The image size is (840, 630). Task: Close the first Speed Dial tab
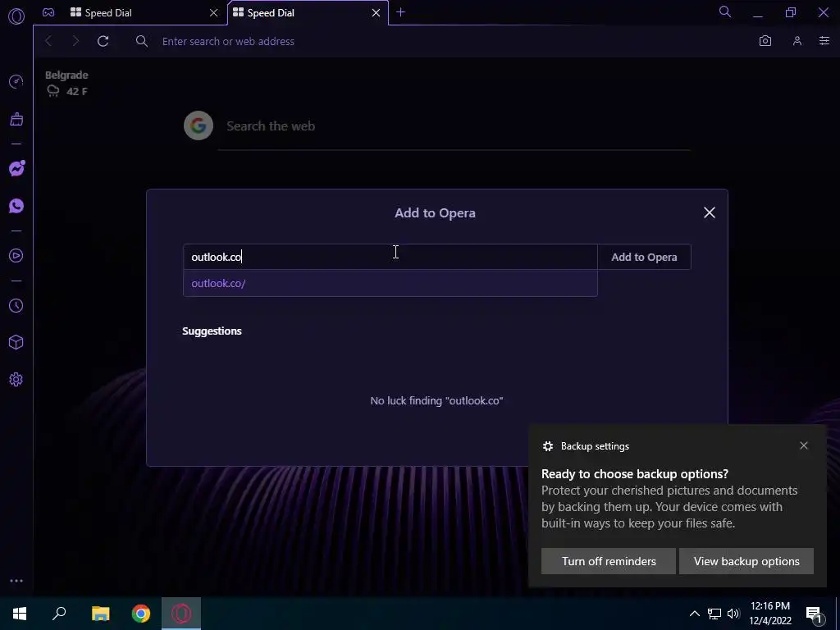tap(214, 13)
